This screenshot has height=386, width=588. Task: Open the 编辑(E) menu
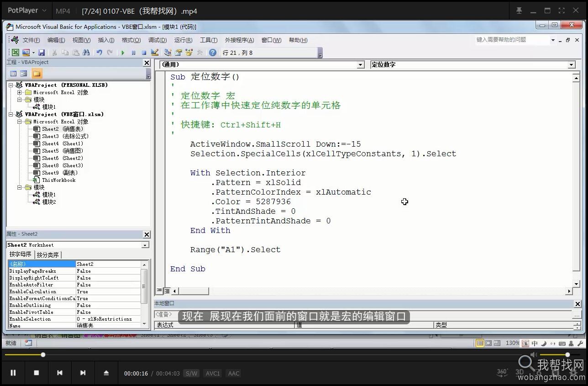[x=56, y=40]
